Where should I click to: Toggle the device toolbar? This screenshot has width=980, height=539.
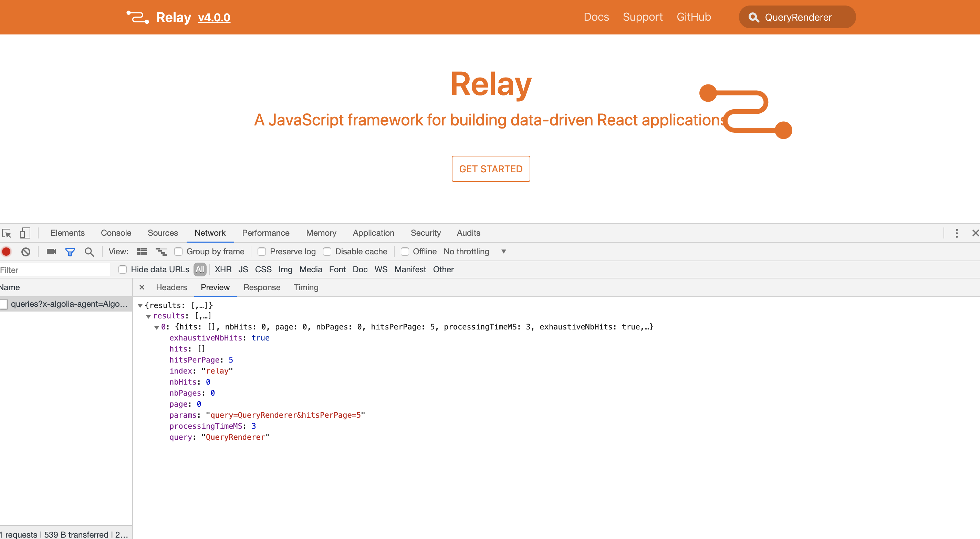tap(25, 233)
